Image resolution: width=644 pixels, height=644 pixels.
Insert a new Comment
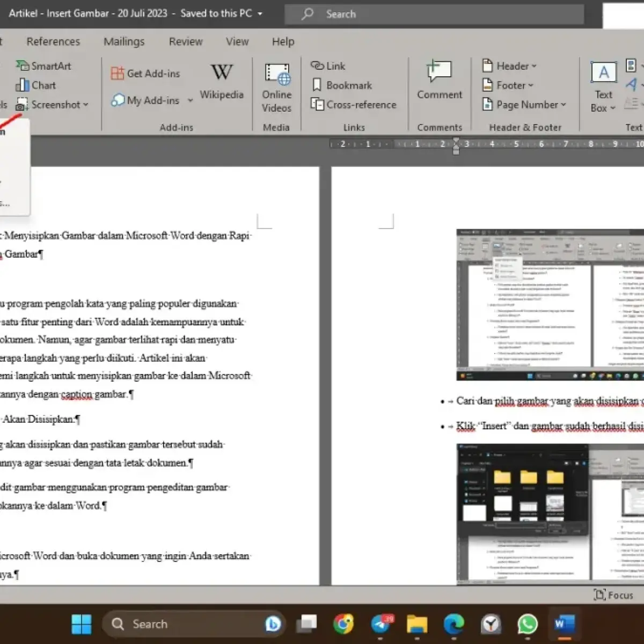pyautogui.click(x=440, y=80)
